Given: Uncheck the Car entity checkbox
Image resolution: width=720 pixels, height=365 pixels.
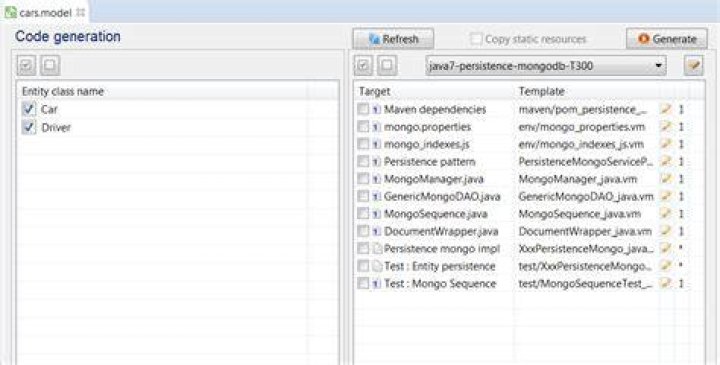Looking at the screenshot, I should (29, 109).
